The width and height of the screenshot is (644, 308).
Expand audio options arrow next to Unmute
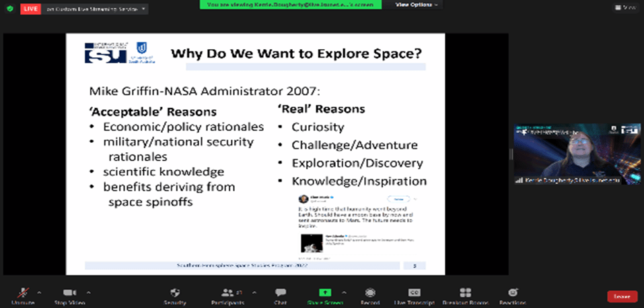pyautogui.click(x=39, y=292)
